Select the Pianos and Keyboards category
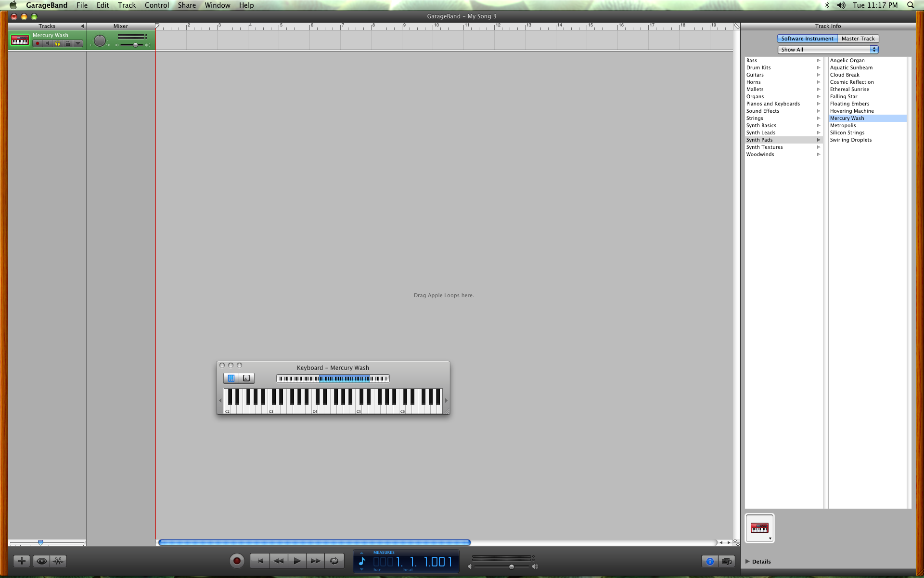Image resolution: width=924 pixels, height=578 pixels. point(773,104)
